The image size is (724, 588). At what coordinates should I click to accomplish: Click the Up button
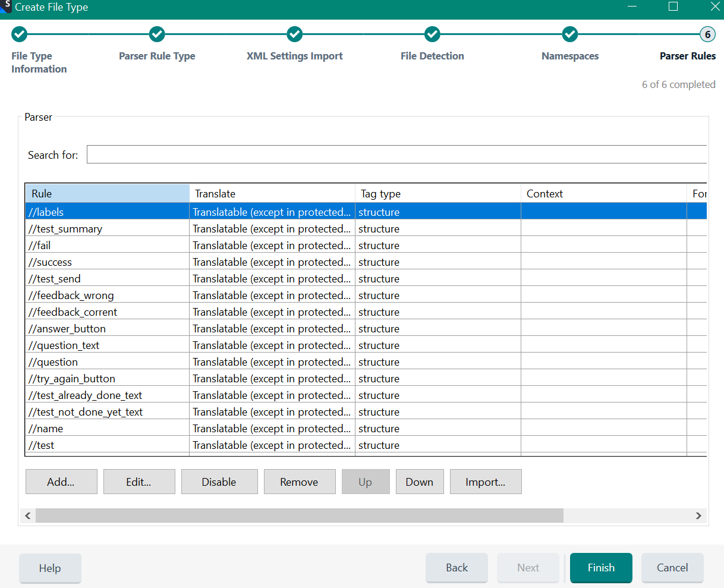coord(366,482)
